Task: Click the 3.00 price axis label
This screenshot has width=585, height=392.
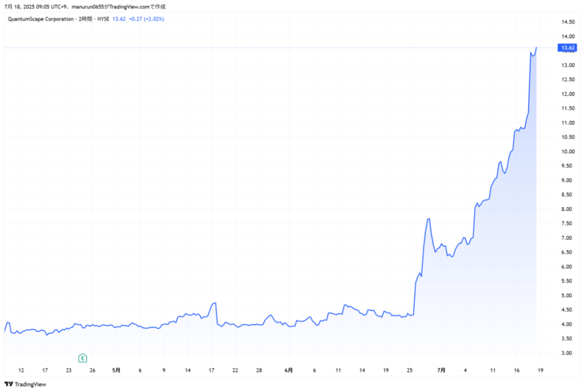Action: coord(567,353)
